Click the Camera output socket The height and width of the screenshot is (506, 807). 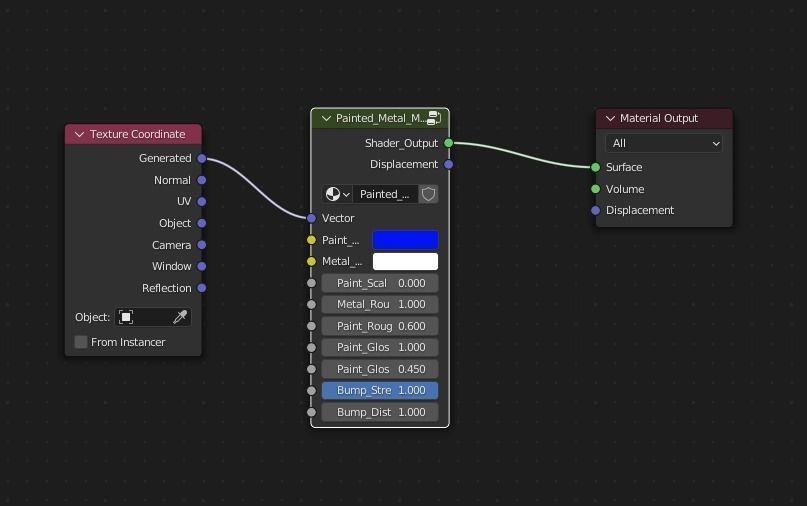[x=202, y=245]
